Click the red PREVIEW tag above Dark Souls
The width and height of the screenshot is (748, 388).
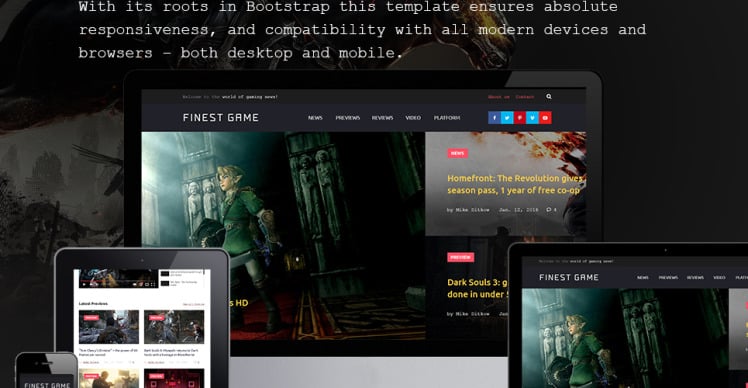(460, 257)
